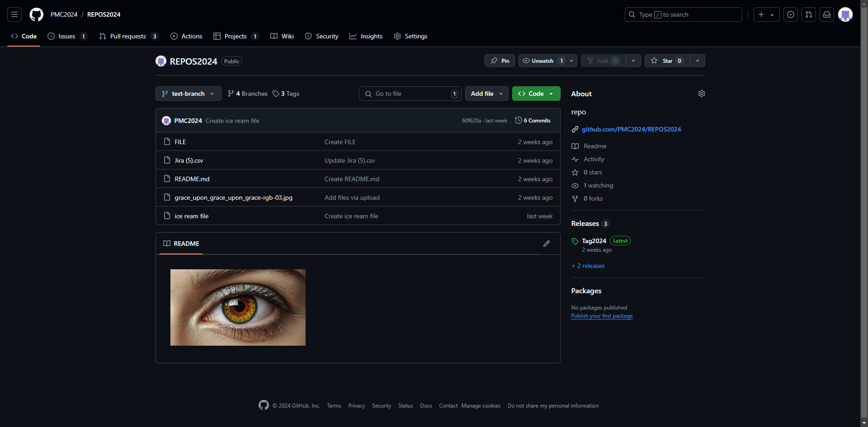Open the Add file dropdown
868x427 pixels.
click(486, 94)
